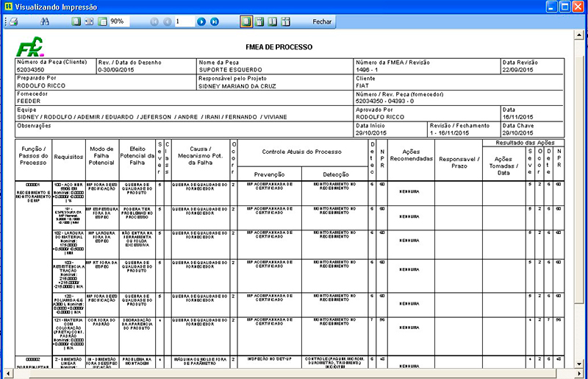Click SIDNEY MARIANO DA CRUZ name
588x379 pixels.
[237, 86]
